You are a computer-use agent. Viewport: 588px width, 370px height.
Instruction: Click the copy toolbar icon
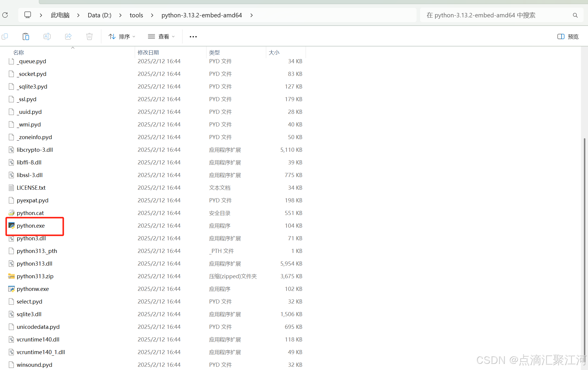5,36
